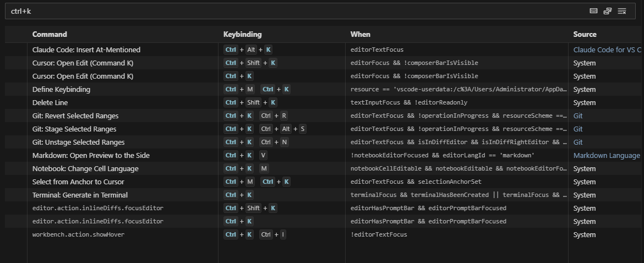
Task: Select Git: Stage Selected Ranges row
Action: tap(74, 129)
